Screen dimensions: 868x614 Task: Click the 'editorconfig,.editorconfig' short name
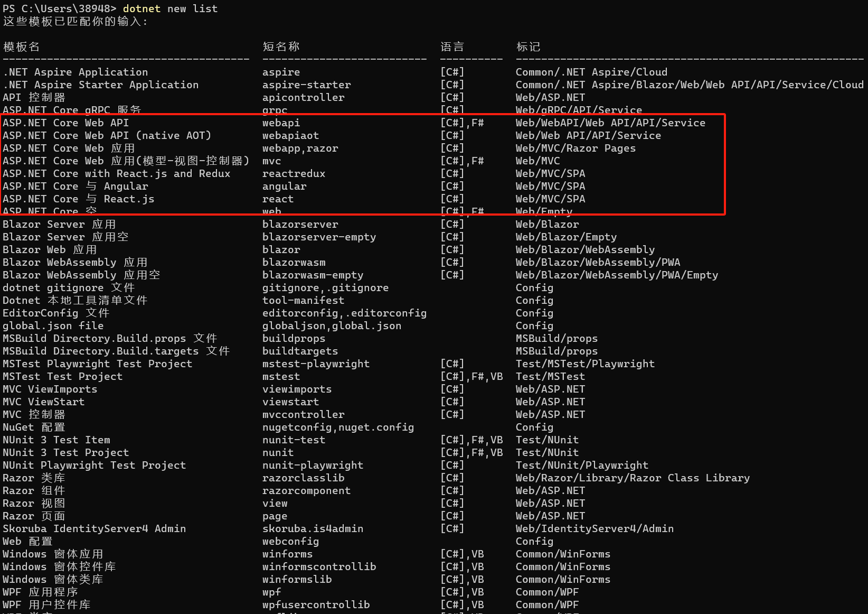(x=345, y=313)
